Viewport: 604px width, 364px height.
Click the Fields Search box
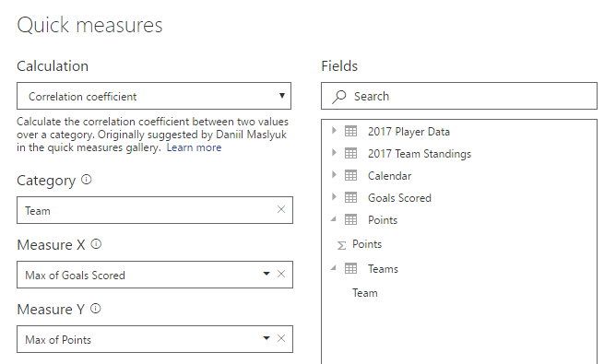(x=459, y=96)
